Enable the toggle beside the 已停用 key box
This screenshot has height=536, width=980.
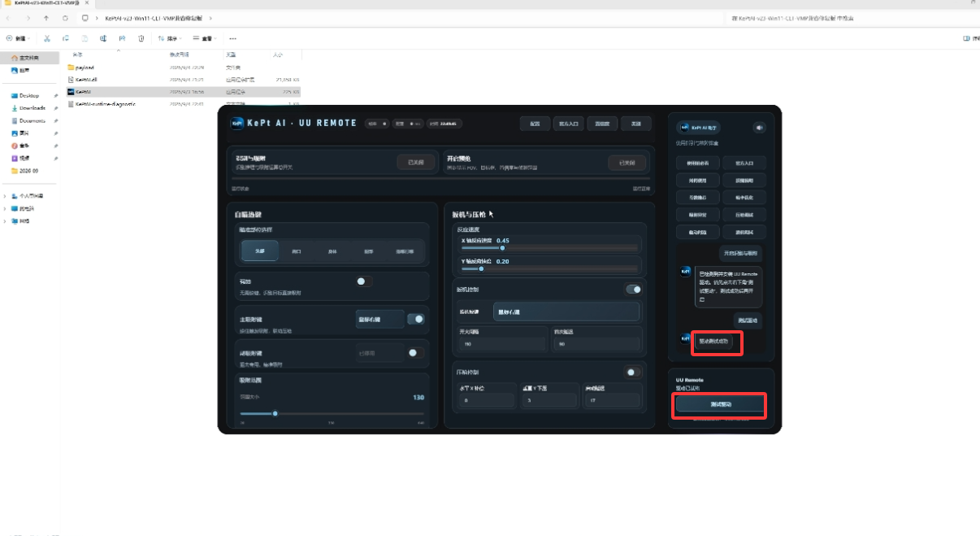pos(415,352)
